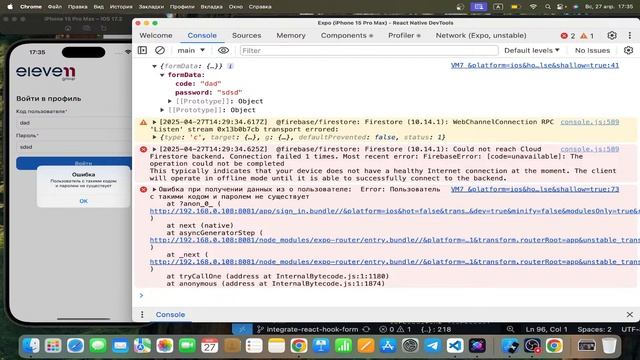Open Spotlight search in the menu bar
Screen dimensions: 640x360
(548, 7)
